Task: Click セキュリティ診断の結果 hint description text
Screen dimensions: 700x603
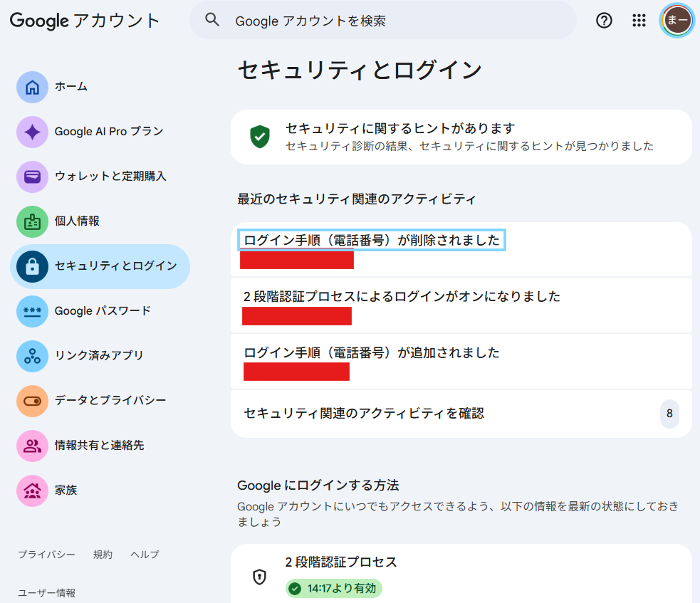Action: point(469,146)
